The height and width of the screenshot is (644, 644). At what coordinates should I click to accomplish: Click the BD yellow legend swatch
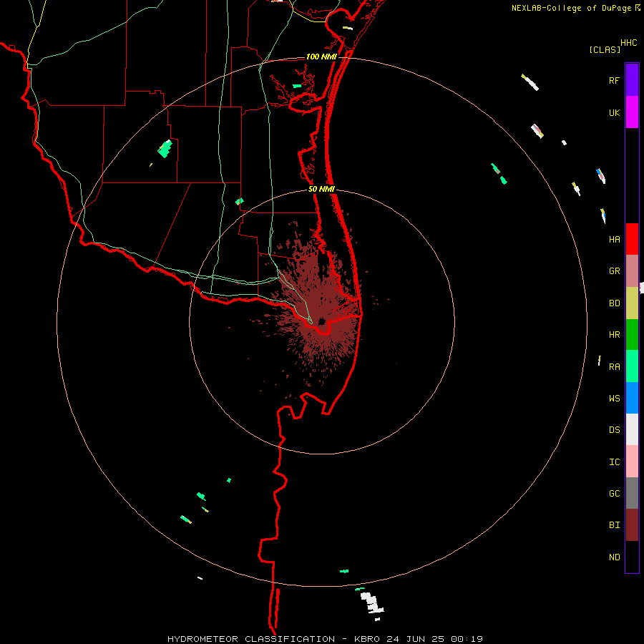(632, 303)
